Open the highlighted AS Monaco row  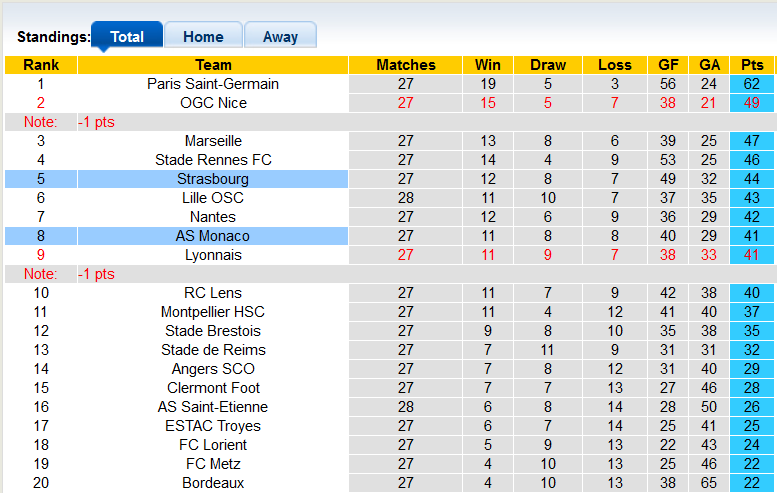point(213,236)
